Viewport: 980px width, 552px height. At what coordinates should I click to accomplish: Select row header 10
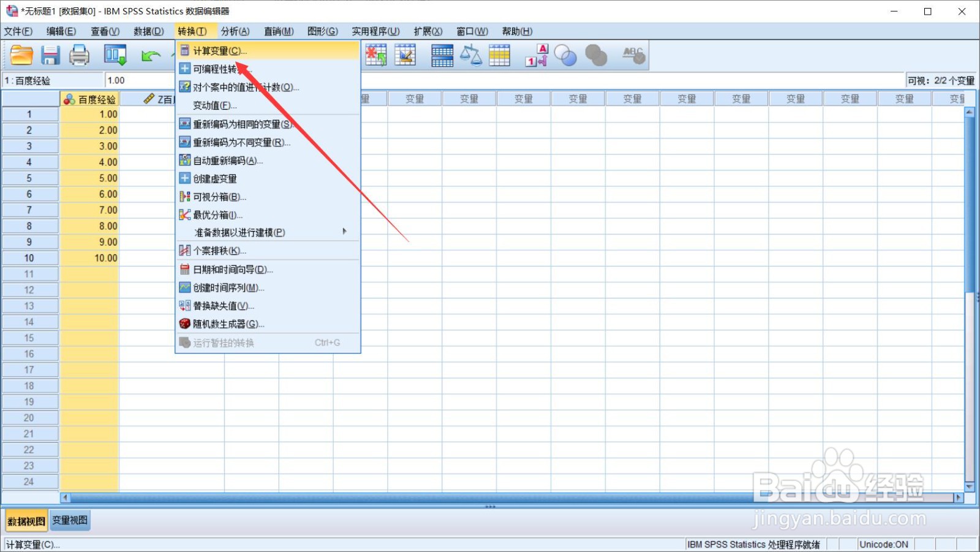(x=29, y=258)
